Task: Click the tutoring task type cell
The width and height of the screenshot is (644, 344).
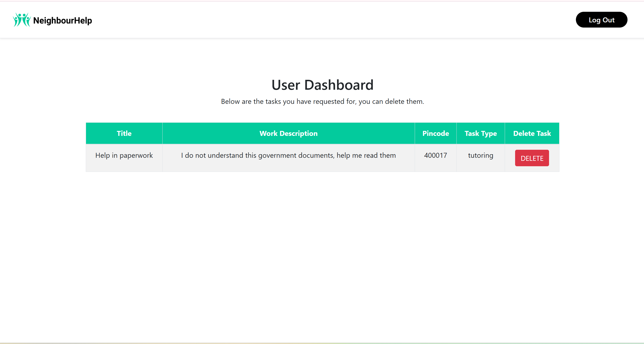Action: pos(480,155)
